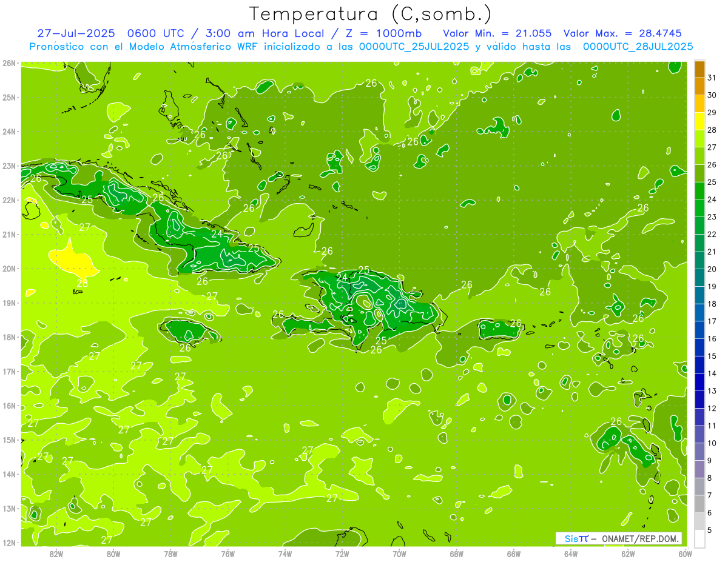Click the 23N latitude axis label
Screen dimensions: 728x562
click(x=8, y=166)
